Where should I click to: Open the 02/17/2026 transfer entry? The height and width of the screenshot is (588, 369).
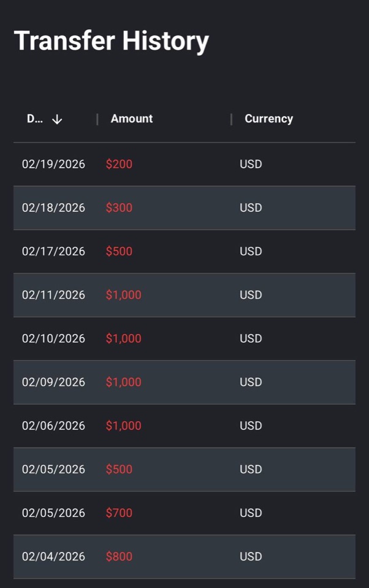point(184,251)
